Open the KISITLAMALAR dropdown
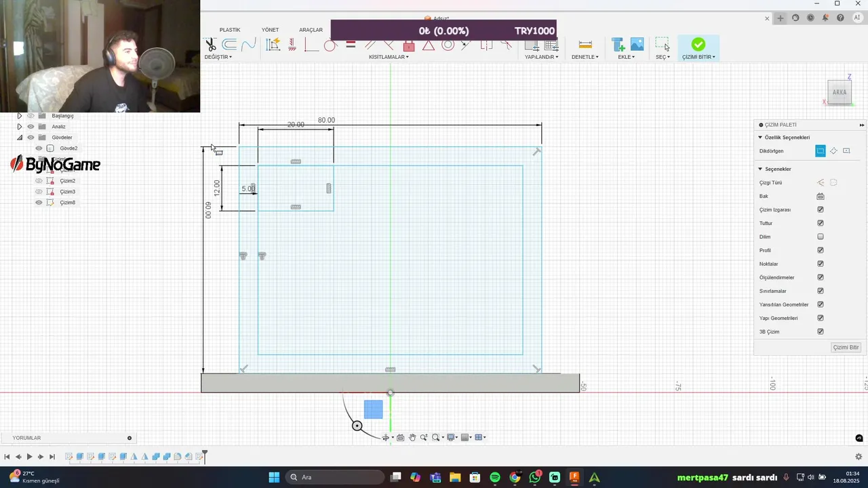 pos(389,57)
